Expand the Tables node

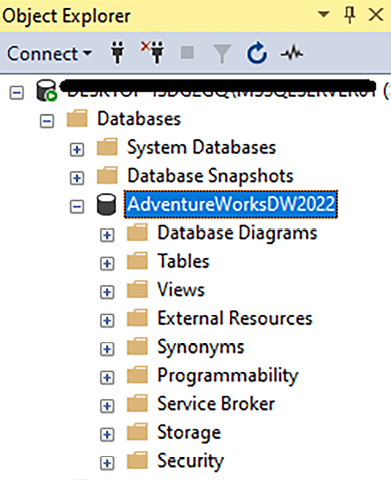107,264
